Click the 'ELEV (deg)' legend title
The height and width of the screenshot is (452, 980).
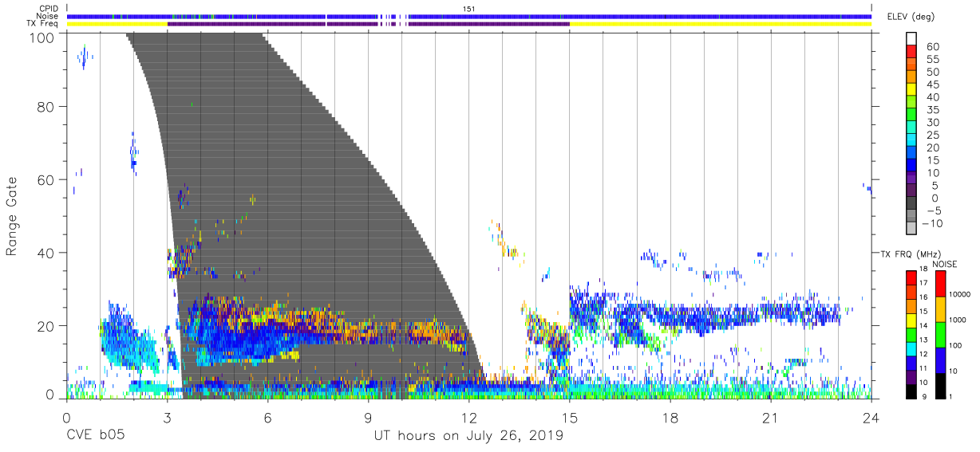pos(912,17)
